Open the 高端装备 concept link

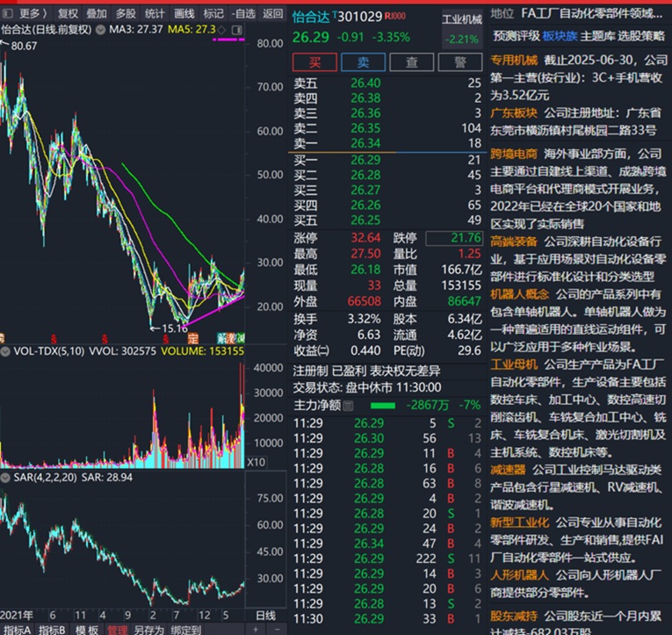tap(513, 242)
